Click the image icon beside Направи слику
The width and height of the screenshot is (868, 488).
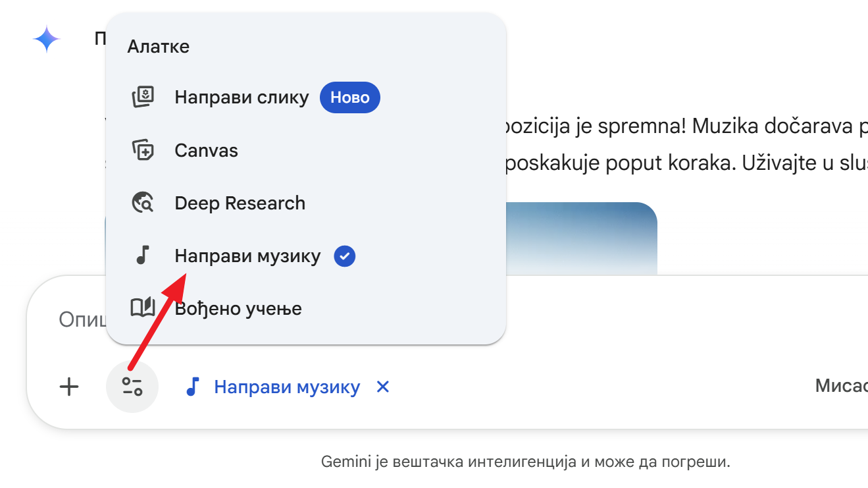point(143,98)
